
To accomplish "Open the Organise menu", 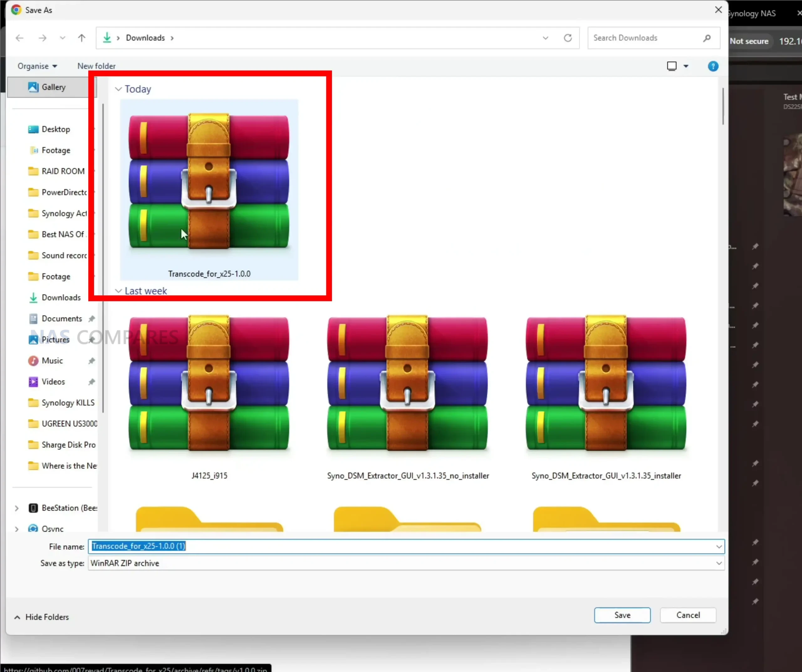I will pos(37,66).
